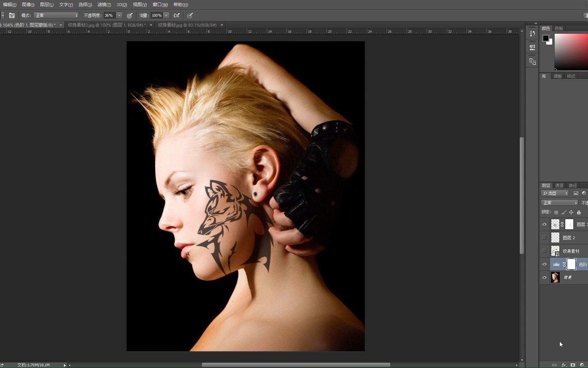This screenshot has width=588, height=368.
Task: Select the 色阶 layer mask thumbnail
Action: (x=571, y=264)
